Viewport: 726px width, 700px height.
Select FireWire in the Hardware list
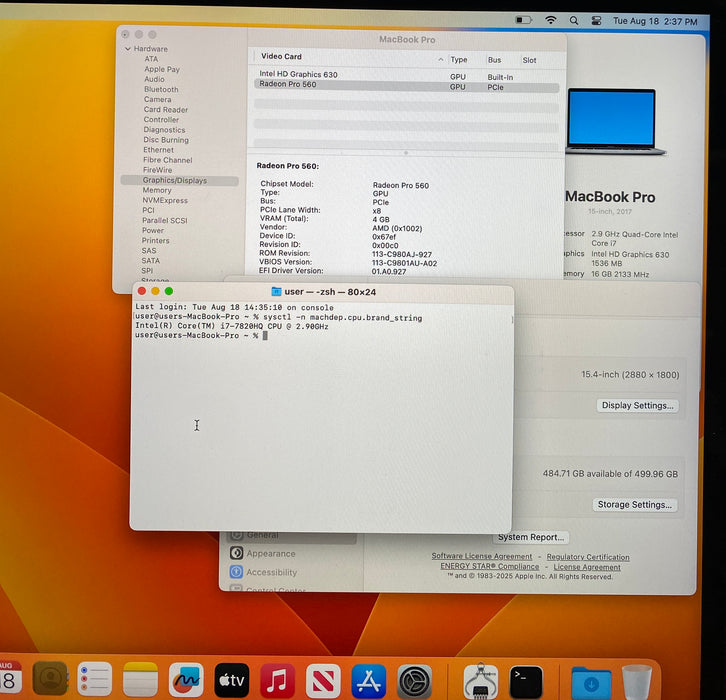point(157,170)
